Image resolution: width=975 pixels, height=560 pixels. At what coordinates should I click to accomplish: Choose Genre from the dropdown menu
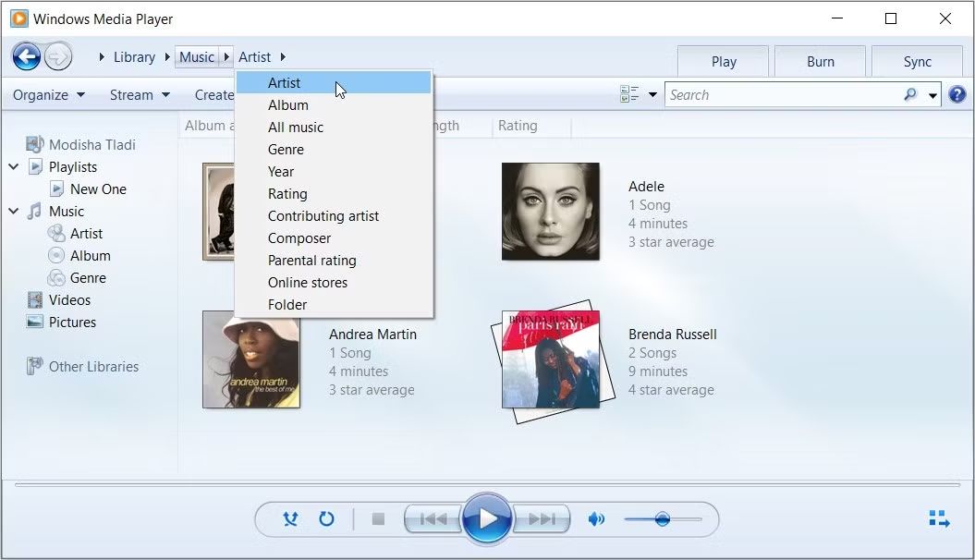point(334,150)
